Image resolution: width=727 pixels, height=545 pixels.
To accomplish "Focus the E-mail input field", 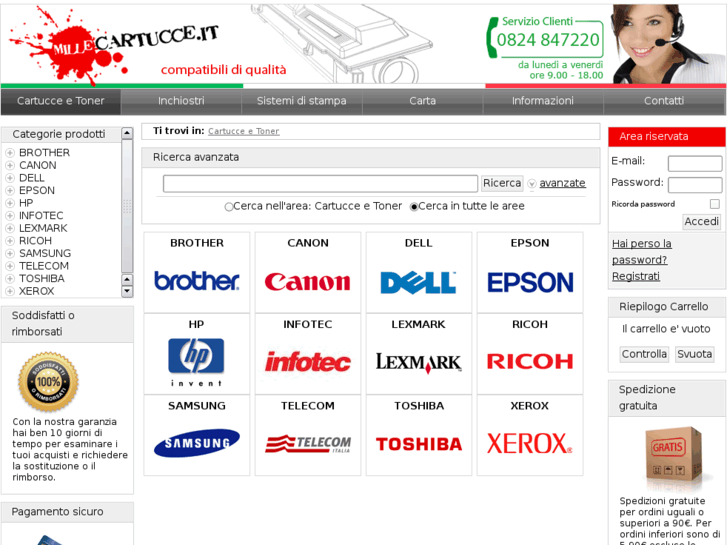I will [695, 163].
